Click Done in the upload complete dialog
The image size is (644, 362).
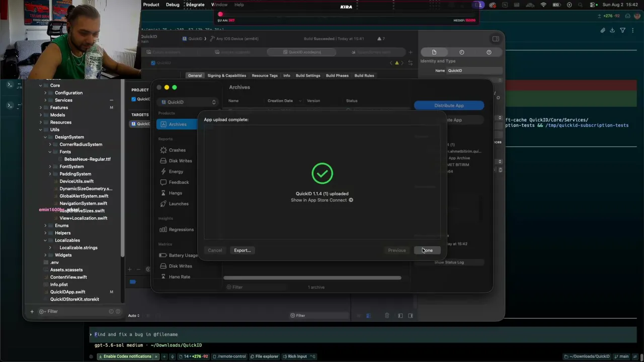click(427, 250)
